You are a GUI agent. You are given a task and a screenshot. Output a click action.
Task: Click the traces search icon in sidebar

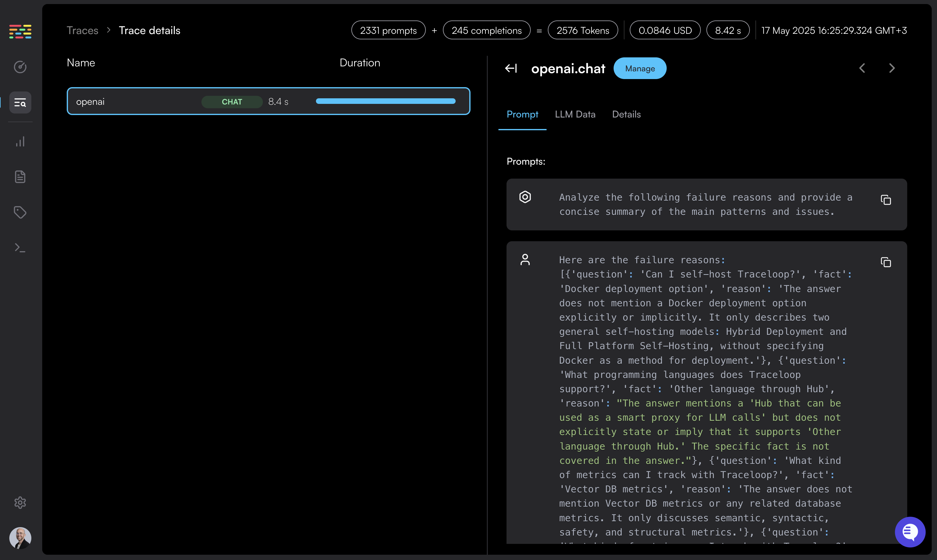point(20,102)
